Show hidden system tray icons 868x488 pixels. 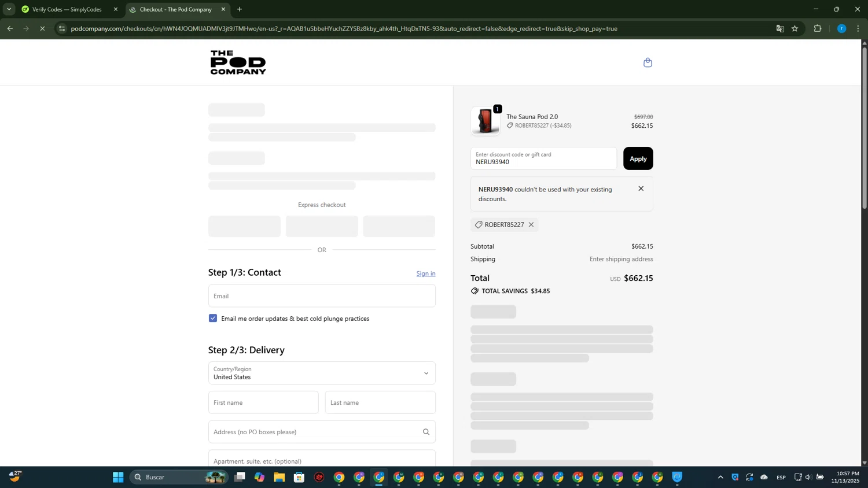(x=720, y=477)
